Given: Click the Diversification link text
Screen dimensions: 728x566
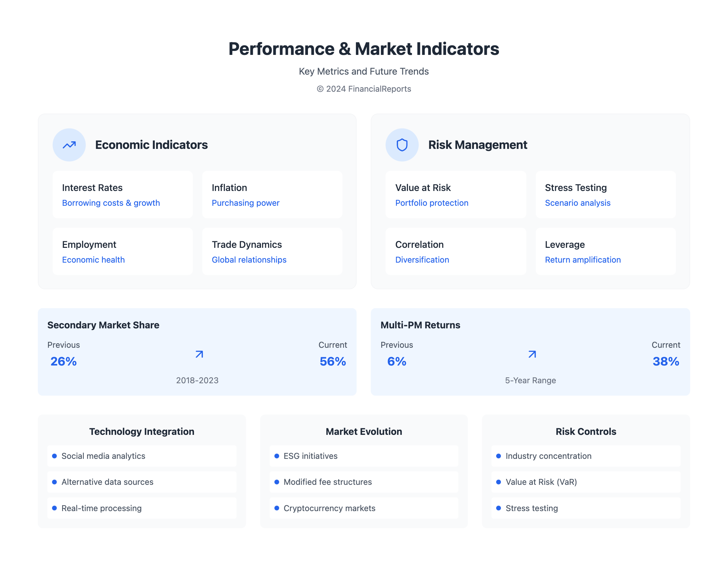Looking at the screenshot, I should click(x=422, y=260).
